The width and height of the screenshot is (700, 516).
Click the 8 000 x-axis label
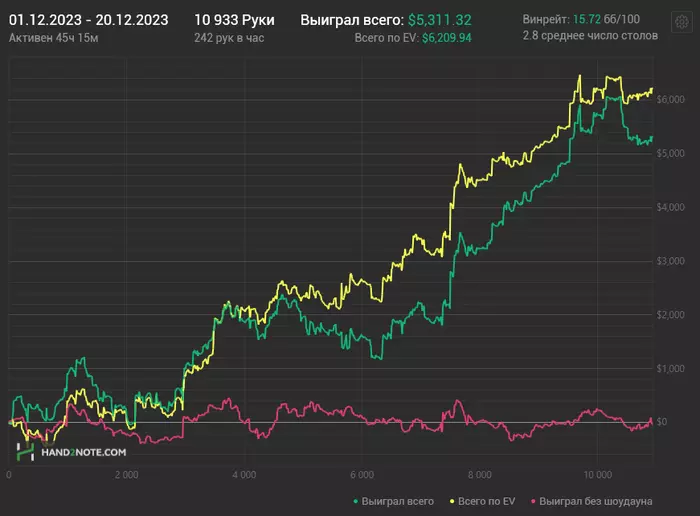tap(479, 474)
